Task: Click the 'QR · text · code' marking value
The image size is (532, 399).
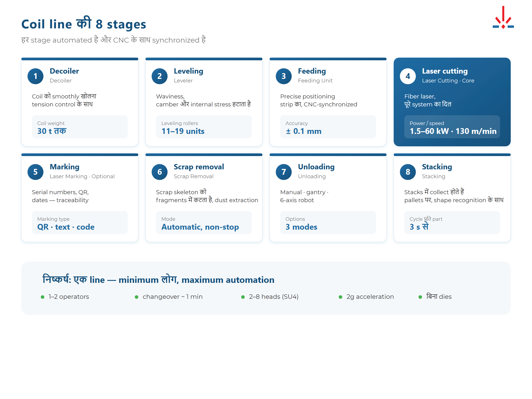Action: click(66, 227)
